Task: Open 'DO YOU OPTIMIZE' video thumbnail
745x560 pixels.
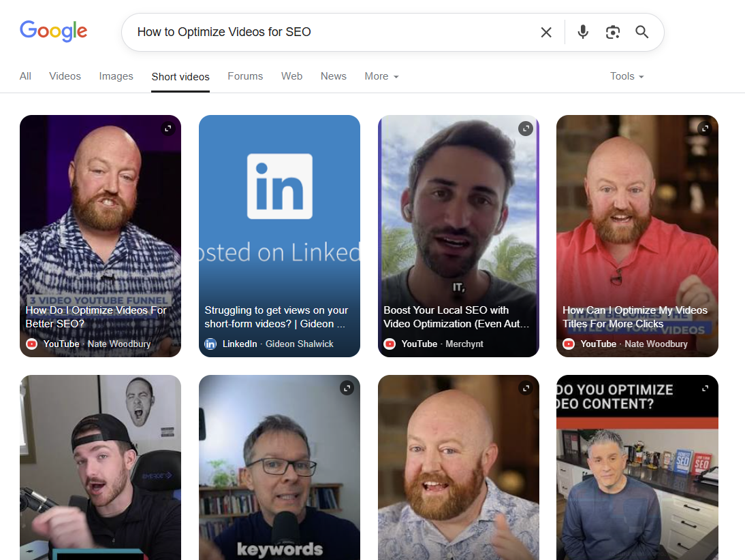Action: point(637,467)
